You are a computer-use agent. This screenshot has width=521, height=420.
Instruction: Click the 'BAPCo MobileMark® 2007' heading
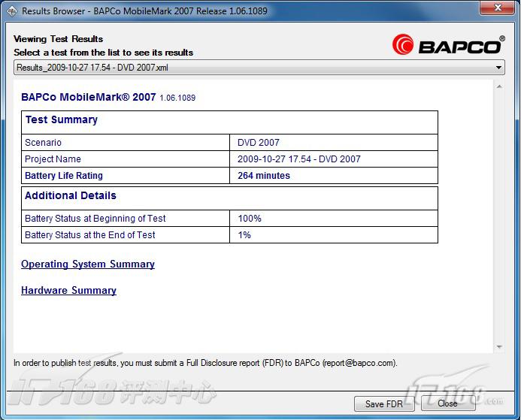89,97
